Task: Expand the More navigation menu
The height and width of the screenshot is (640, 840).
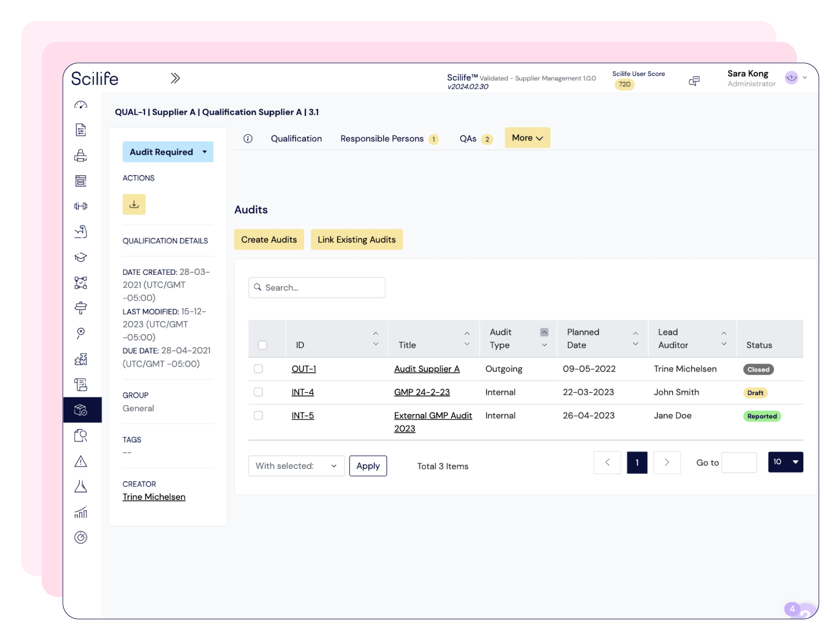Action: tap(527, 137)
